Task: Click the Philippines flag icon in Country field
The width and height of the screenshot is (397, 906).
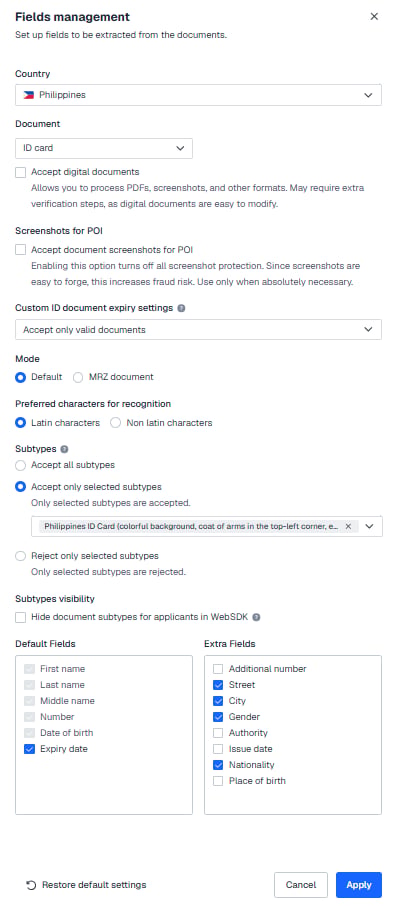Action: coord(28,95)
